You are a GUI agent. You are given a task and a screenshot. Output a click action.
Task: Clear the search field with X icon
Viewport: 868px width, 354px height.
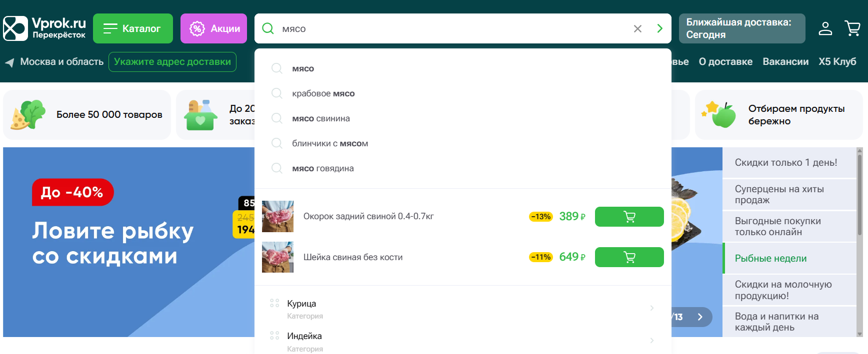click(637, 29)
